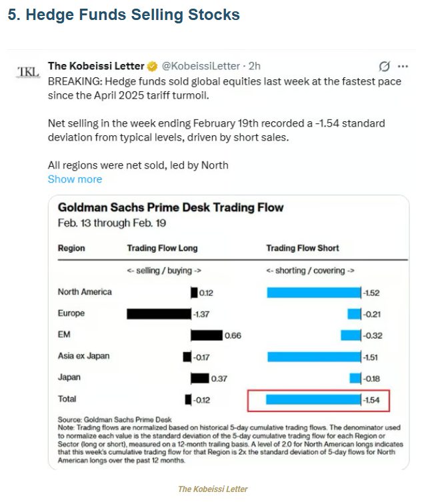Screen dimensions: 424x504
Task: Open the Grok slashed-circle icon
Action: point(384,67)
